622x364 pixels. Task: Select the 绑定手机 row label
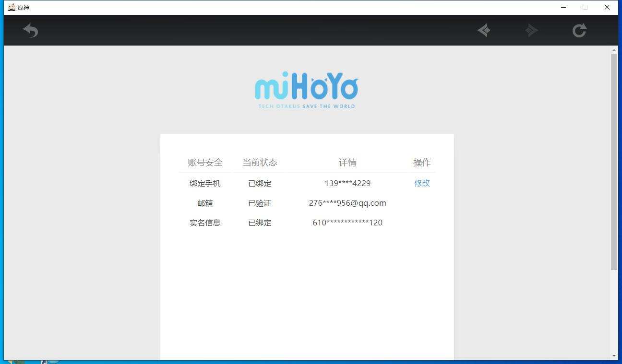point(205,183)
